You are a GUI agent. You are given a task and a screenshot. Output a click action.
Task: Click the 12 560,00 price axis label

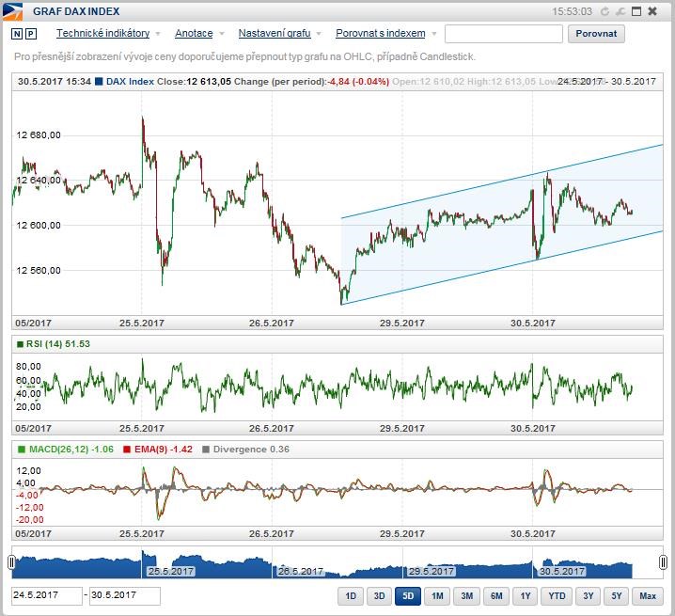coord(39,271)
